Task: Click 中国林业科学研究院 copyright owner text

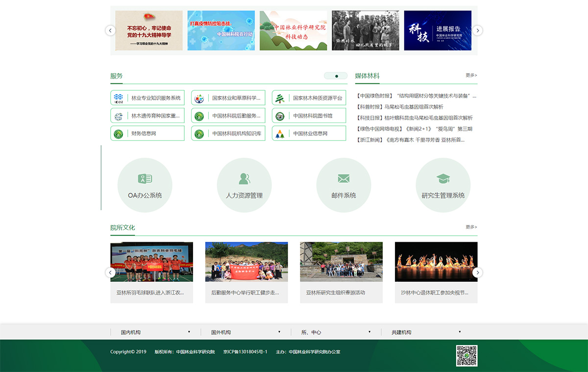Action: point(196,352)
